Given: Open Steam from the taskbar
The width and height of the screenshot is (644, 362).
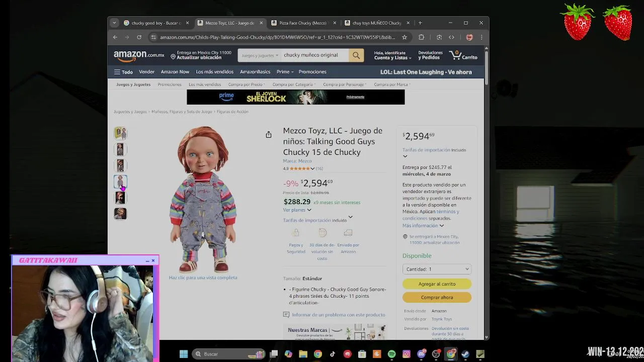Looking at the screenshot, I should pos(465,354).
